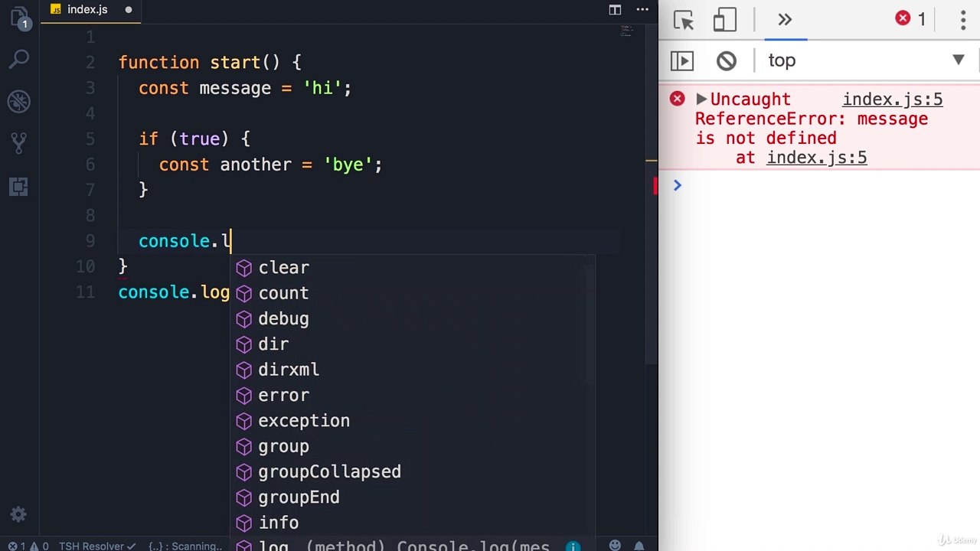Click the info icon beside the log suggestion
980x551 pixels.
pyautogui.click(x=573, y=546)
